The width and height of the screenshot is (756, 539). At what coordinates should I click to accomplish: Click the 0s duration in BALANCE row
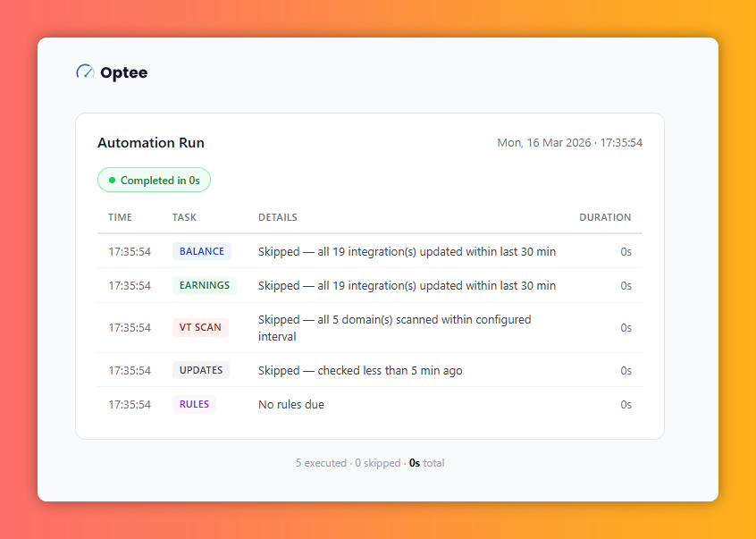pos(626,252)
